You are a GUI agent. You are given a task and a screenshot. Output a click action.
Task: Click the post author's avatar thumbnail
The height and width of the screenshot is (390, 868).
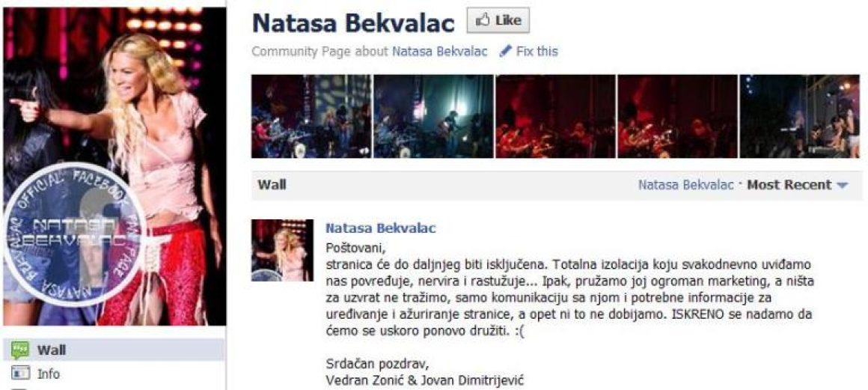click(x=282, y=251)
